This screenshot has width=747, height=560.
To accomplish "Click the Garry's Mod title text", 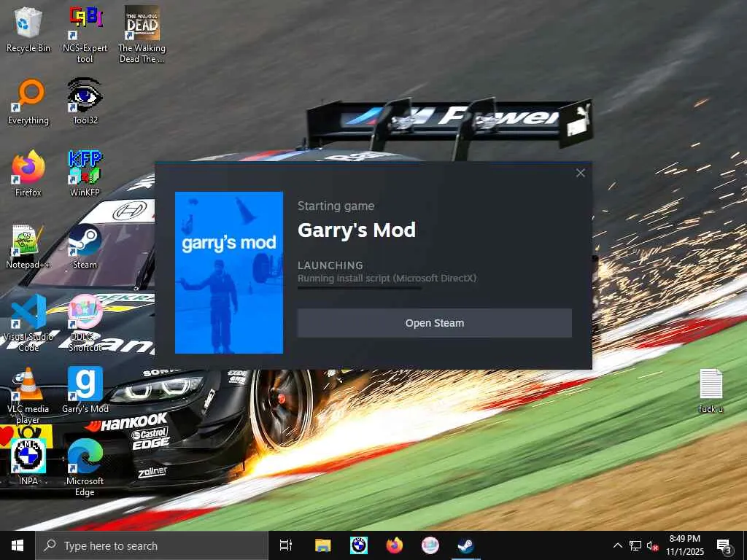I will point(356,230).
